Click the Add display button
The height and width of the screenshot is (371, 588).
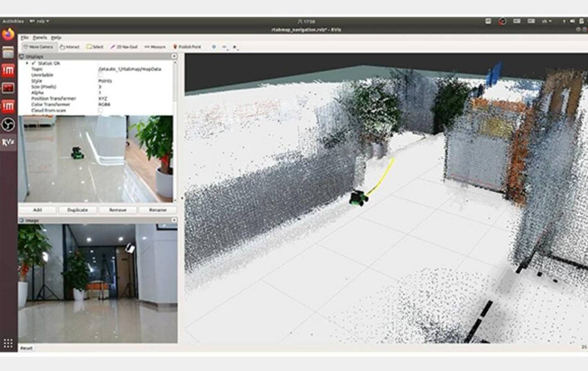point(37,210)
